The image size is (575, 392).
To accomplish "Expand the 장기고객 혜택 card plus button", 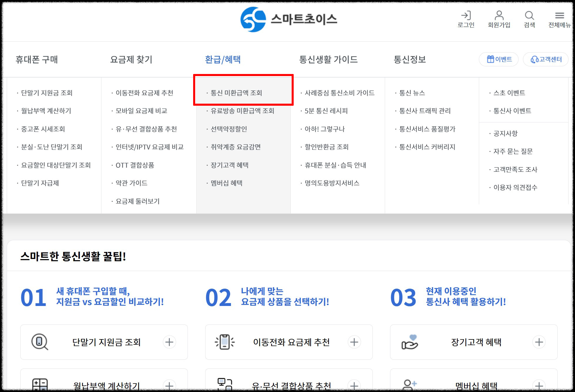I will [x=539, y=342].
